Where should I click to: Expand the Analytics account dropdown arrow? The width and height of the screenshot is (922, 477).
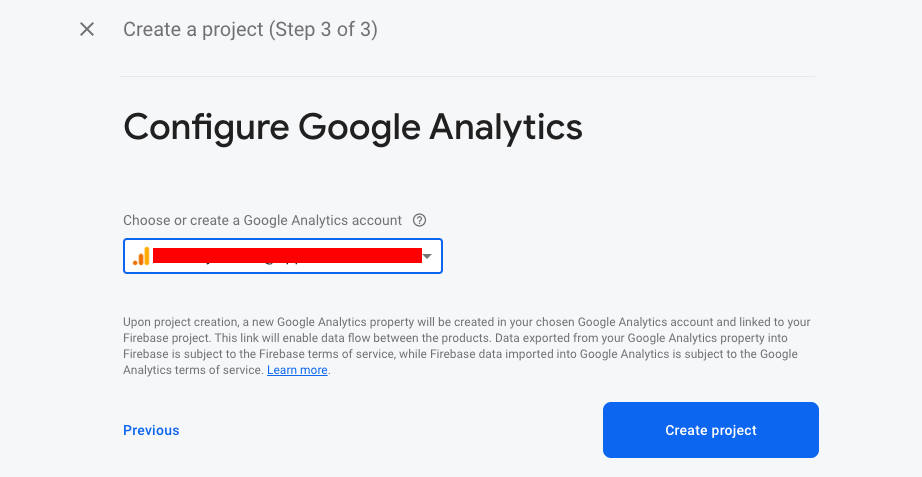(x=428, y=257)
